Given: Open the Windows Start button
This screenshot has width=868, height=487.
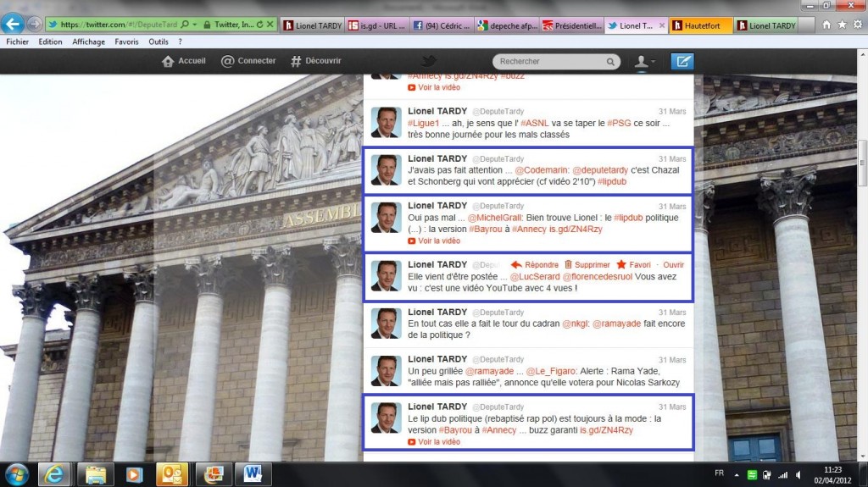Looking at the screenshot, I should pyautogui.click(x=16, y=475).
